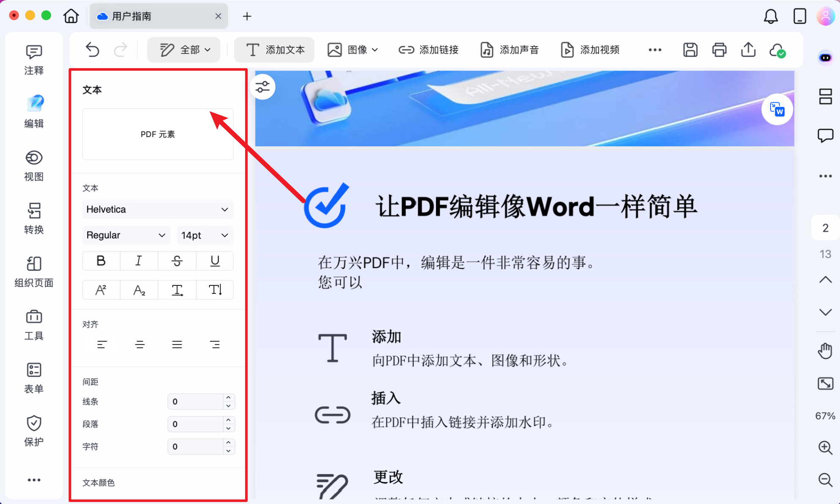Select the hand pan tool on right sidebar
The height and width of the screenshot is (504, 840).
(x=825, y=350)
